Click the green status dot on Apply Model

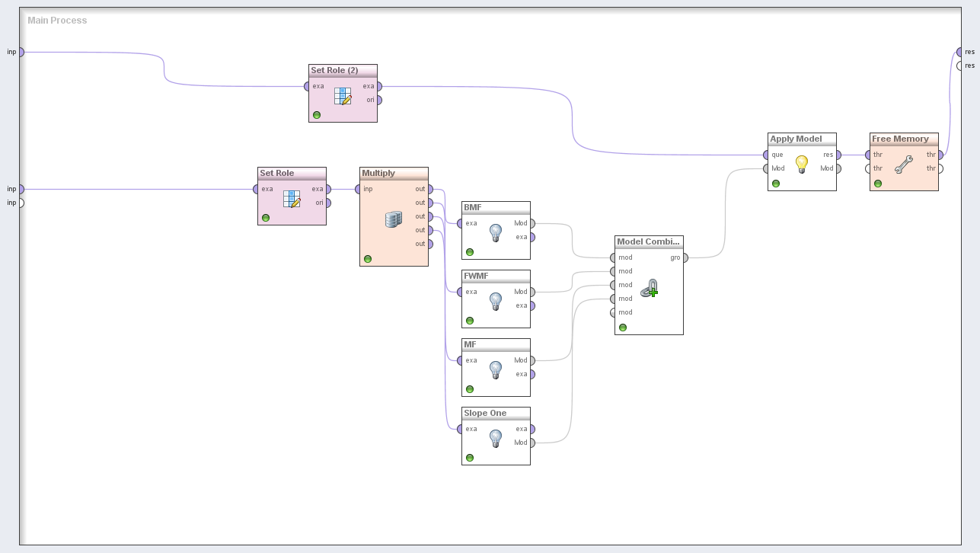coord(776,184)
